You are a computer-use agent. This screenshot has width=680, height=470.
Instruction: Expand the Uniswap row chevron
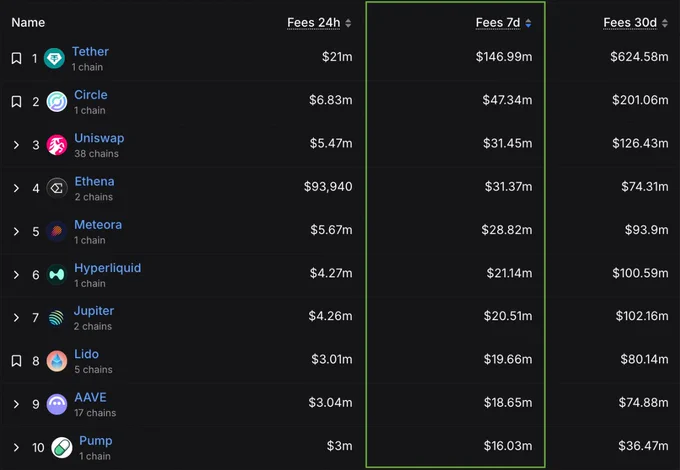coord(16,145)
